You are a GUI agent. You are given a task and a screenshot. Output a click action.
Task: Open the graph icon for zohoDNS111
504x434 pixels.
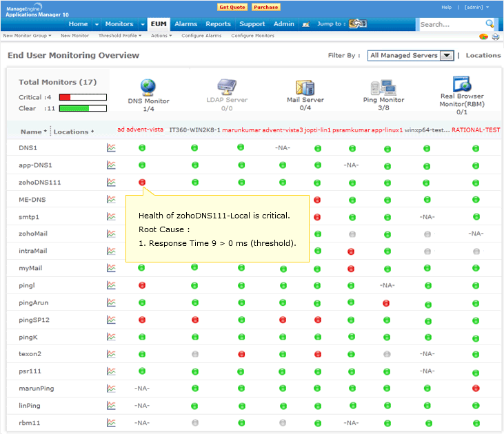tap(111, 182)
